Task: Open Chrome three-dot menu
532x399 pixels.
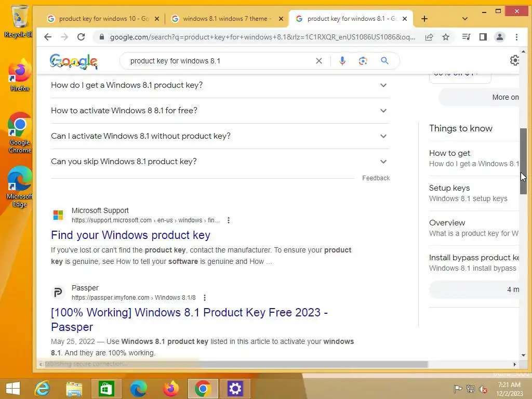Action: (x=516, y=37)
